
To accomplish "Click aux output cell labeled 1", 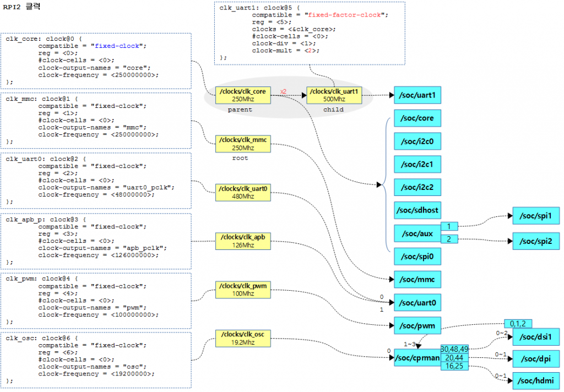I will (x=449, y=226).
